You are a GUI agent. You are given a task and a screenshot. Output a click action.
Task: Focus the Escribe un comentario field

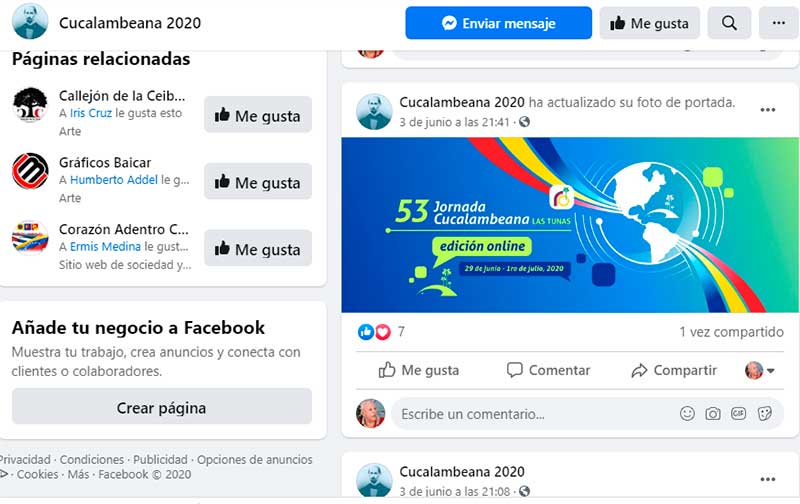click(536, 414)
